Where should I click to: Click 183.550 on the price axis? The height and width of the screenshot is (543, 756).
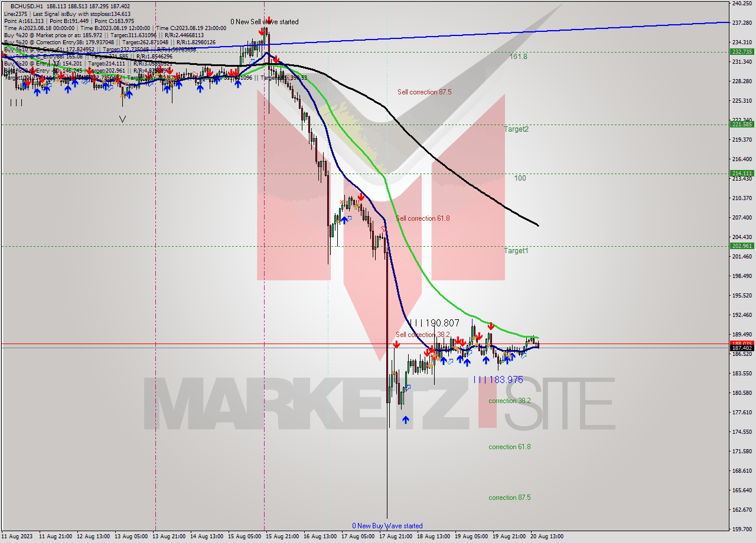(x=742, y=373)
